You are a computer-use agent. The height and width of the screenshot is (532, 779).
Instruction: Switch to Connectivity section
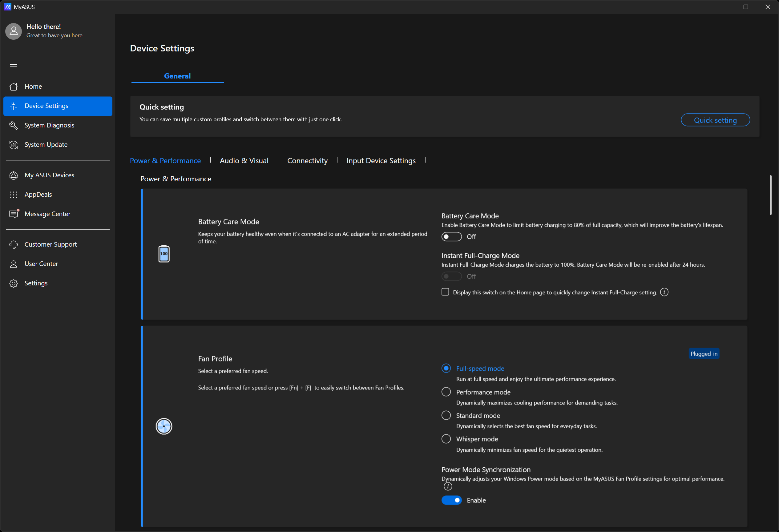pyautogui.click(x=307, y=161)
